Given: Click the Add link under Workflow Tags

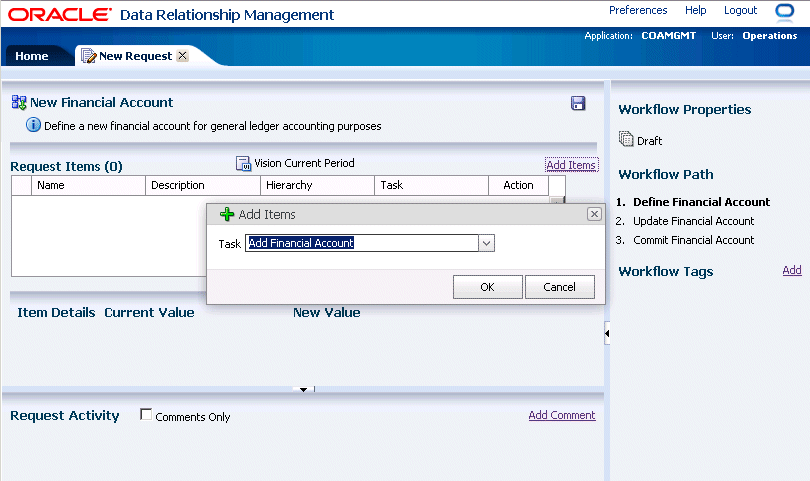Looking at the screenshot, I should 791,270.
